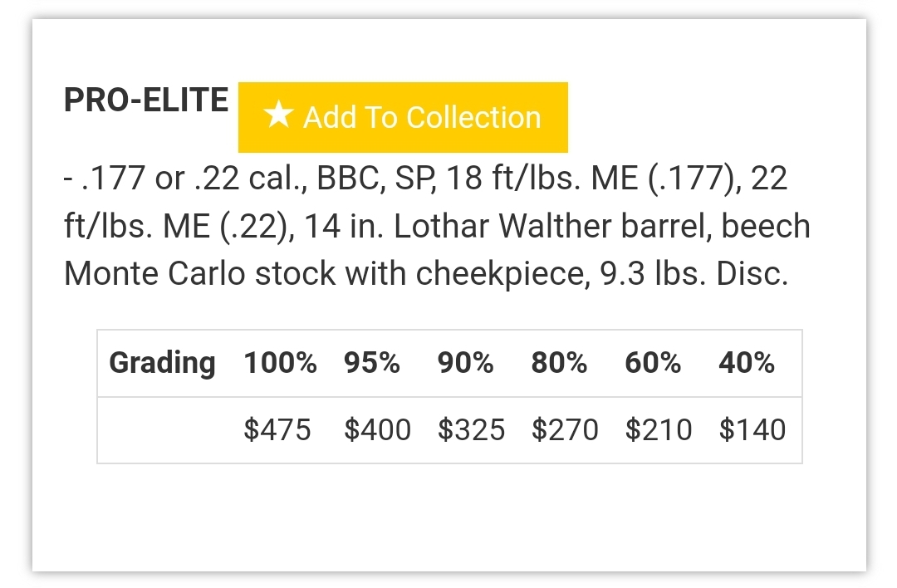The height and width of the screenshot is (588, 897).
Task: Select the 80% grading column header
Action: pos(559,363)
